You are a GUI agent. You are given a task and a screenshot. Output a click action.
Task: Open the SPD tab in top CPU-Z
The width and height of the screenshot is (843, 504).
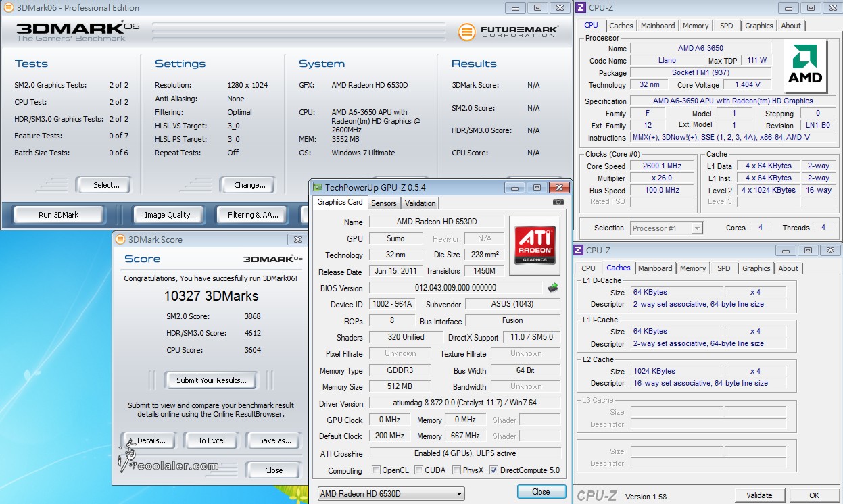pyautogui.click(x=727, y=26)
